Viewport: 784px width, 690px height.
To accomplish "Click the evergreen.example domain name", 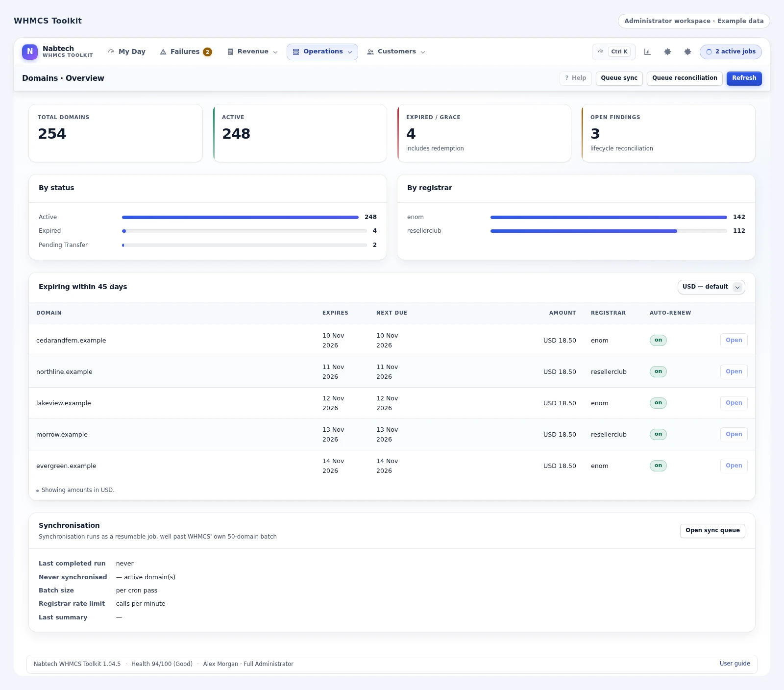I will point(66,466).
